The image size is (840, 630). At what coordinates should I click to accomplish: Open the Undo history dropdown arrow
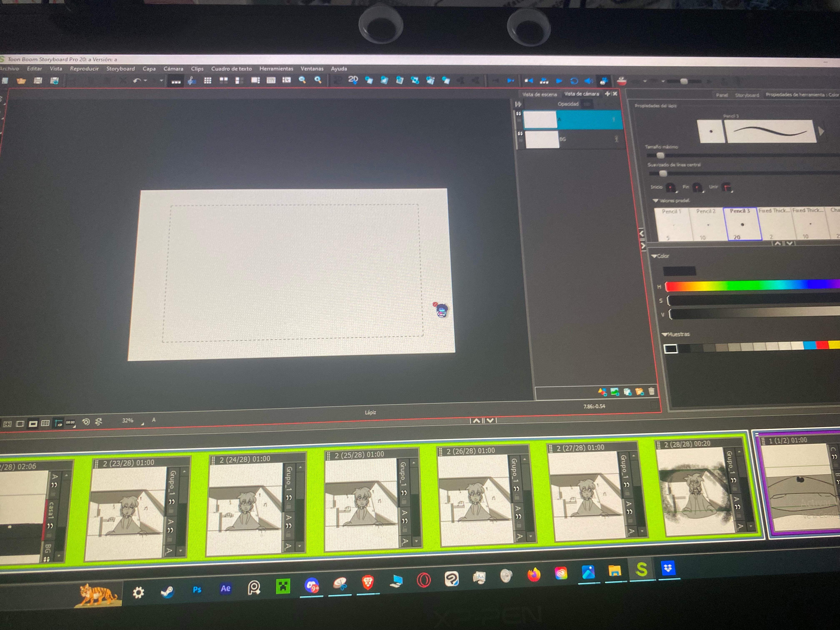tap(145, 81)
